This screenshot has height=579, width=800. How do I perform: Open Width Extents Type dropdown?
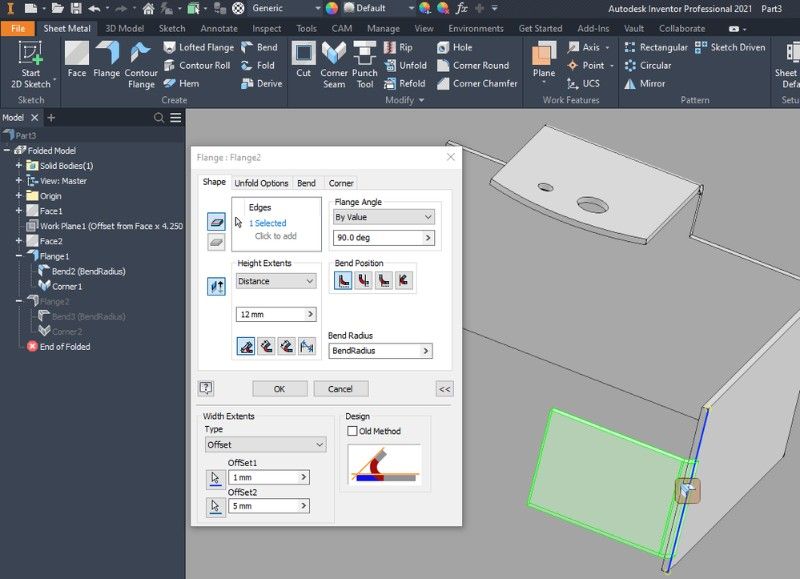[x=265, y=445]
